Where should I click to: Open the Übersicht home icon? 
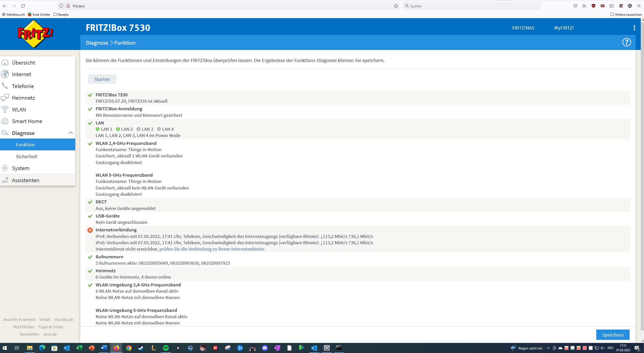coord(5,63)
